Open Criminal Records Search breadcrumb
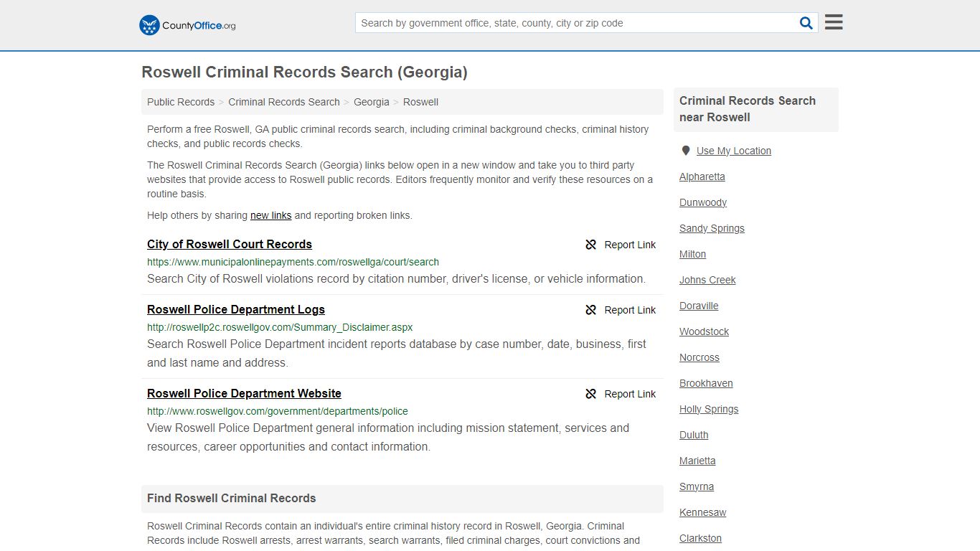The height and width of the screenshot is (551, 980). pyautogui.click(x=284, y=102)
